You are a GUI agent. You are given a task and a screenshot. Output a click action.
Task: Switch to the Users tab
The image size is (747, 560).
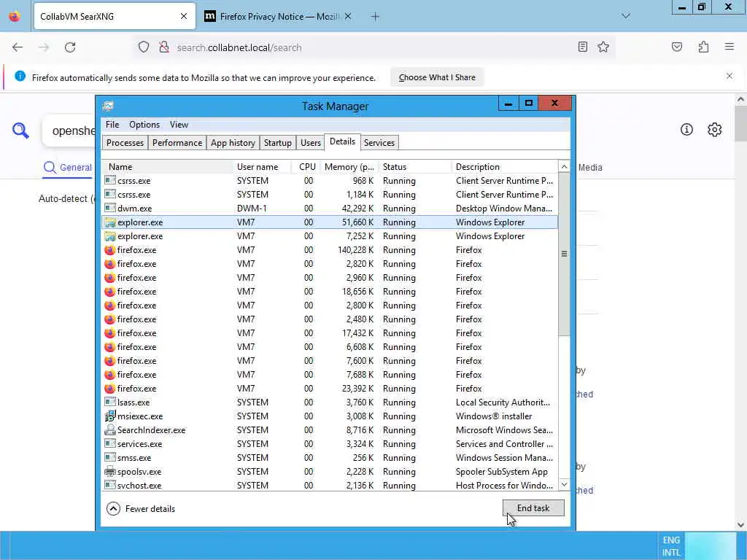pyautogui.click(x=311, y=142)
